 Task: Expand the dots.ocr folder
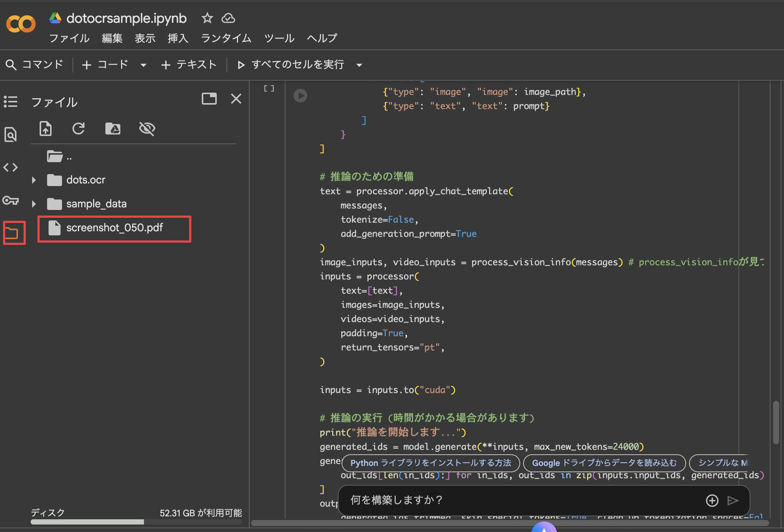click(x=34, y=180)
